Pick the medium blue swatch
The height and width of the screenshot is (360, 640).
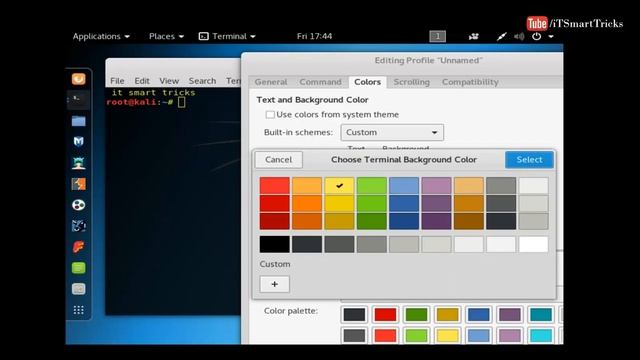404,203
